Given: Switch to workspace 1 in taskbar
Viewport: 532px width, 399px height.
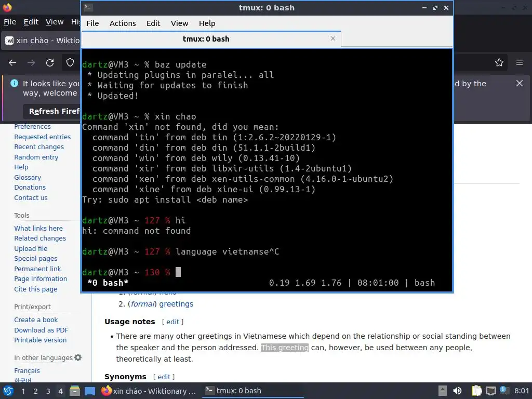Looking at the screenshot, I should [23, 391].
